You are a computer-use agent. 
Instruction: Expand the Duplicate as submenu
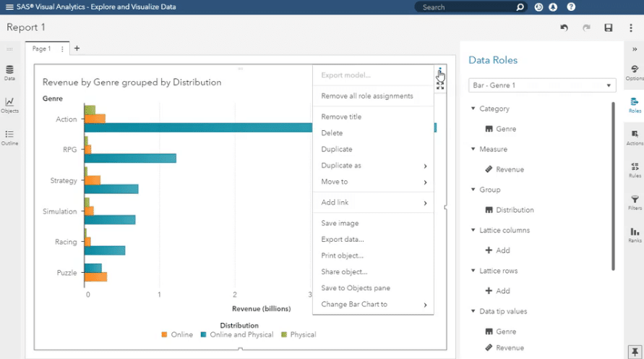point(373,166)
